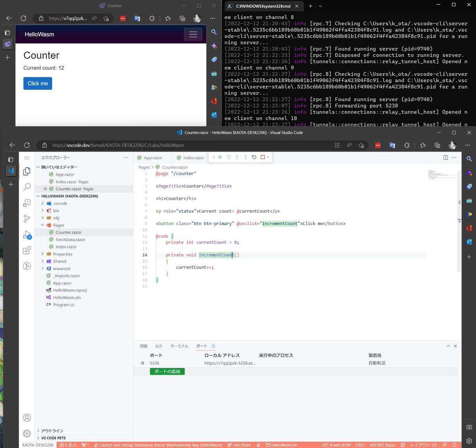Change the ASP.NET Razor language mode
The image size is (476, 448).
(x=382, y=445)
